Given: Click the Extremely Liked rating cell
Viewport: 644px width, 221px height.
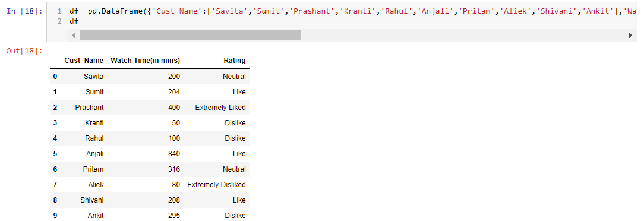Looking at the screenshot, I should (x=220, y=107).
